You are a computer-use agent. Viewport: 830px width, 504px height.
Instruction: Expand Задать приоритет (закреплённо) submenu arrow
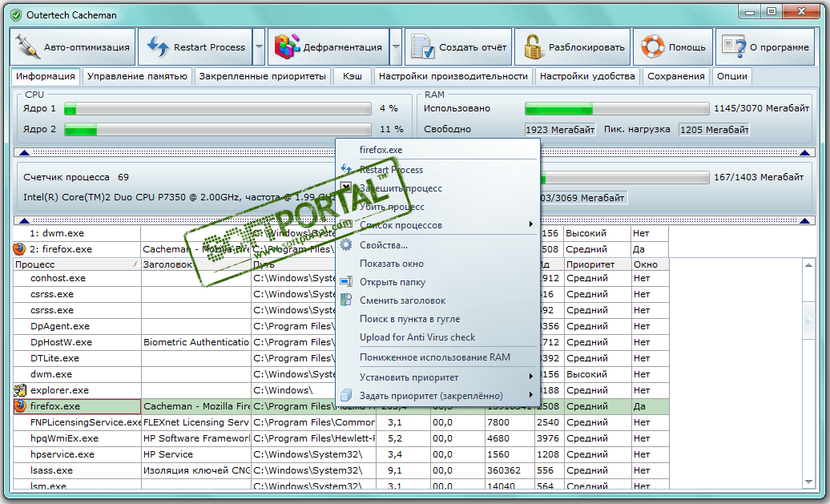click(x=531, y=394)
